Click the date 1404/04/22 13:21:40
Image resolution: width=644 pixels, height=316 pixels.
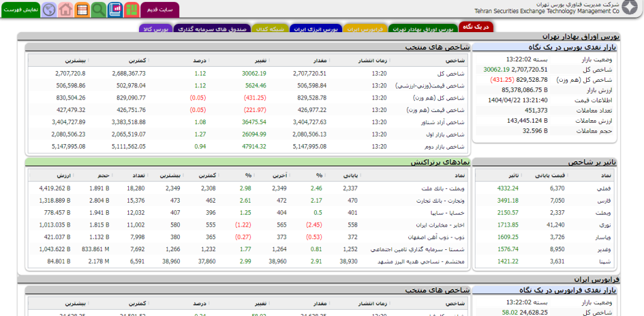(518, 100)
